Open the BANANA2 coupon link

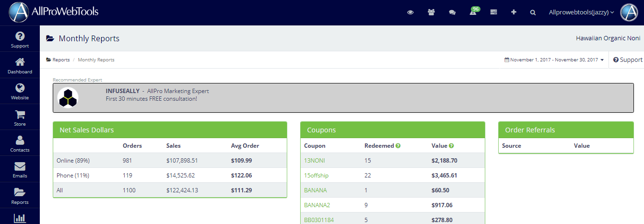pyautogui.click(x=317, y=205)
